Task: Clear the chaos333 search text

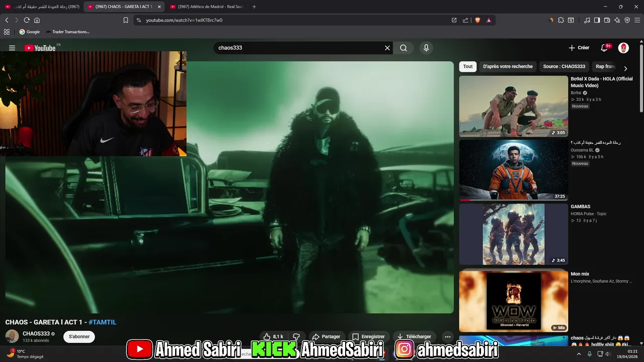Action: (x=387, y=48)
